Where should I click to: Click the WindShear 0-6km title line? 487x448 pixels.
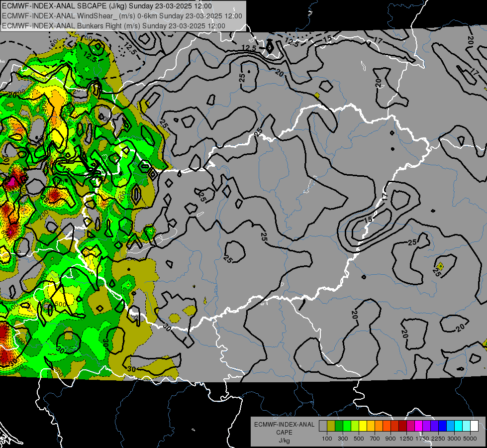pyautogui.click(x=122, y=16)
